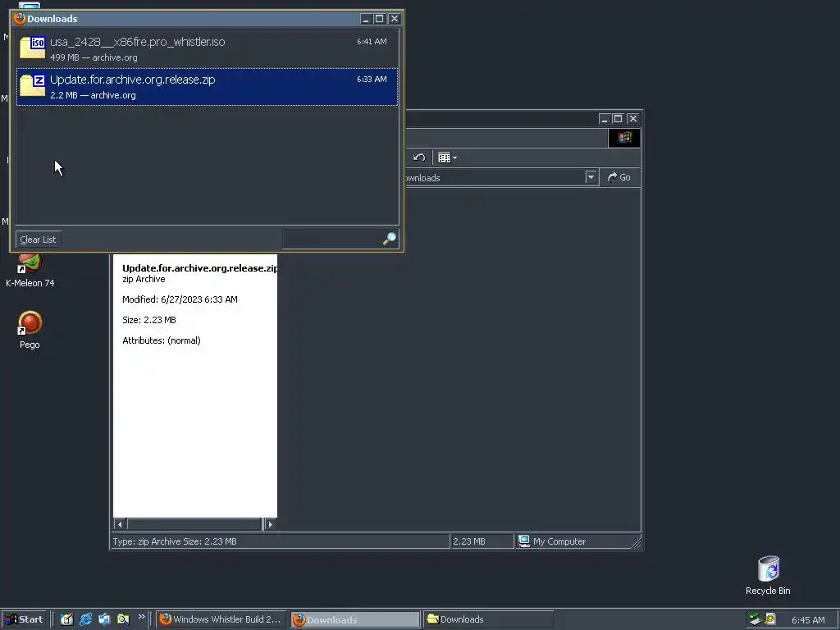Screen dimensions: 840x630
Task: Click the fourth Quick Launch search icon
Action: coord(123,619)
